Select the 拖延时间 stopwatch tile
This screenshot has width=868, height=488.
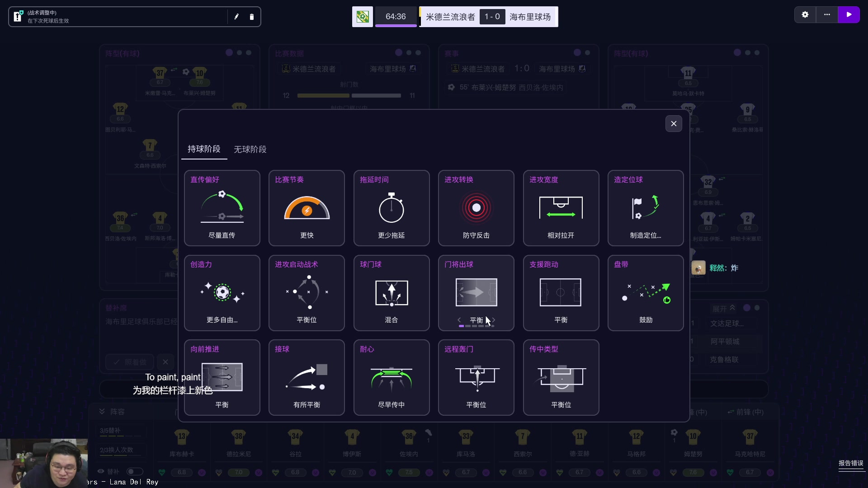click(x=392, y=208)
